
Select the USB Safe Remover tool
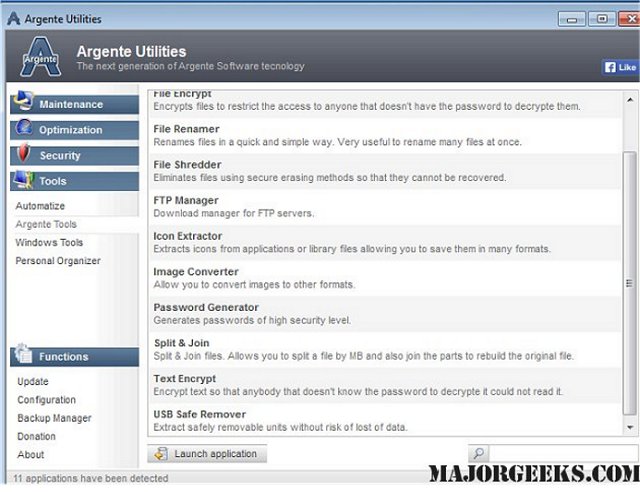(385, 421)
